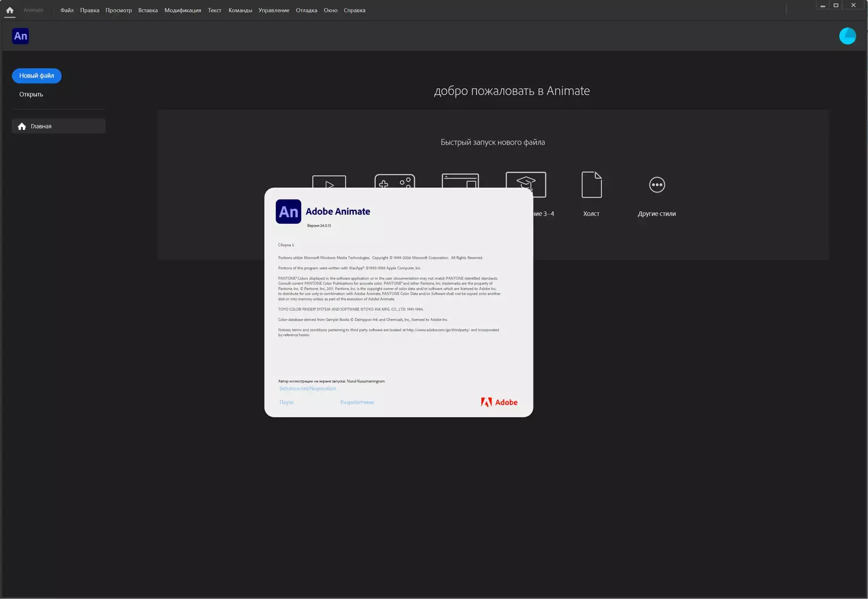The image size is (868, 599).
Task: Click the Adobe Animate title in the dialog
Action: pos(338,211)
